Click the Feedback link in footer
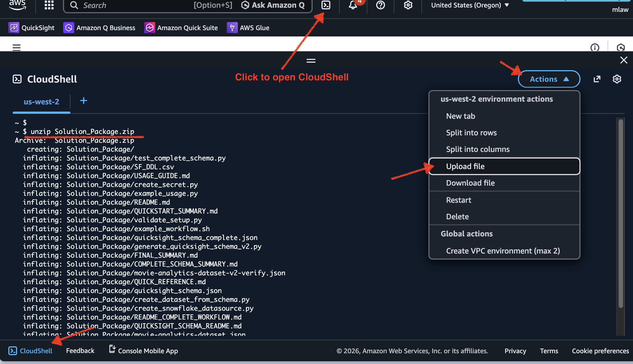The height and width of the screenshot is (364, 633). [x=80, y=351]
